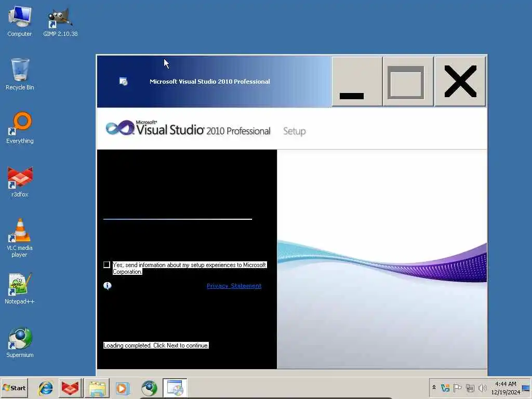532x399 pixels.
Task: Click the VirtualBox tray icon
Action: [445, 388]
